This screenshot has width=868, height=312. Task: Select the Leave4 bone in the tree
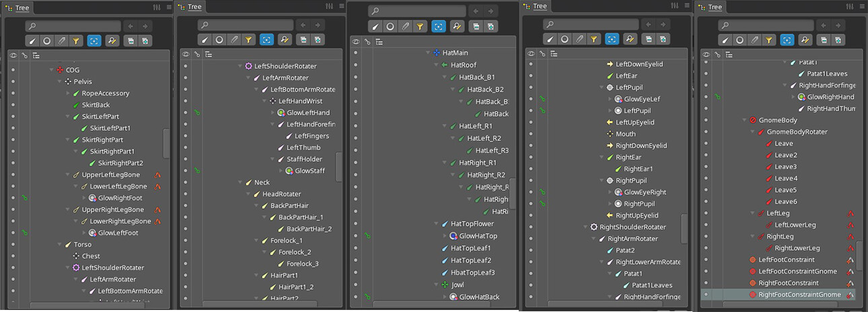click(785, 179)
